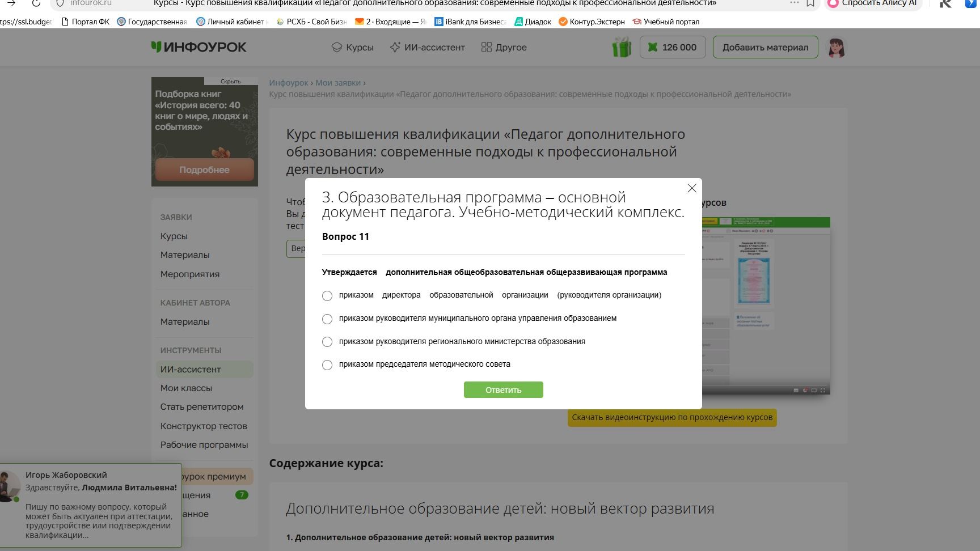The width and height of the screenshot is (980, 551).
Task: Select answer приказом директора образовательной организации
Action: (327, 295)
